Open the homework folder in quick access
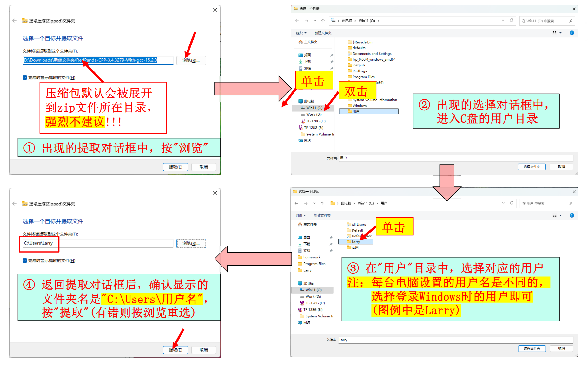588x365 pixels. point(312,257)
